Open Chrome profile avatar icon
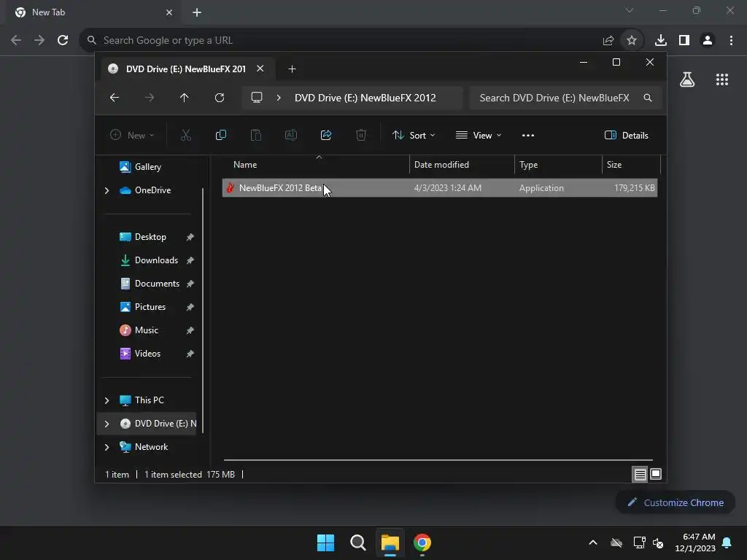This screenshot has height=560, width=747. 708,41
